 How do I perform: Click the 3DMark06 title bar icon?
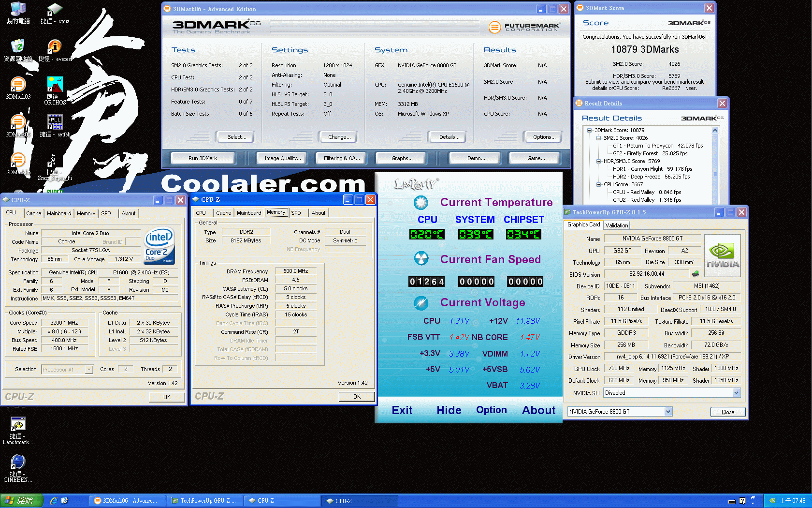167,9
